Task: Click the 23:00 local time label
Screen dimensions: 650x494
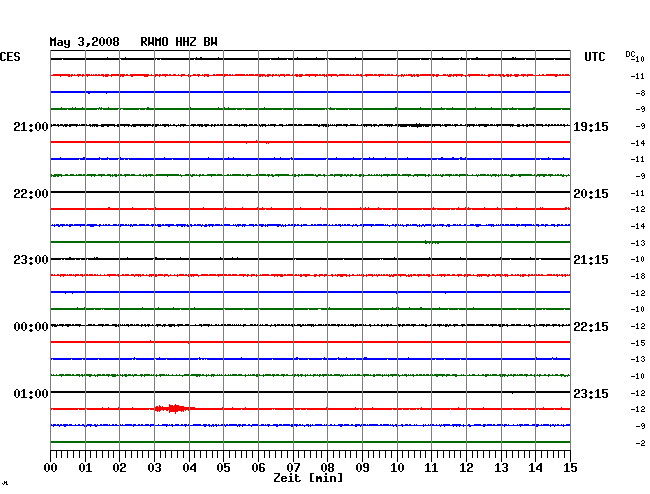Action: (31, 260)
